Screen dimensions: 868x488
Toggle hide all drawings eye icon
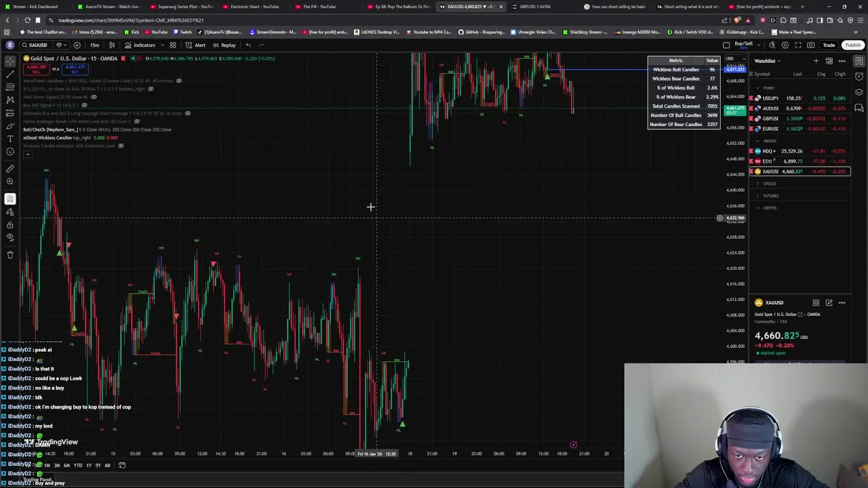[x=10, y=237]
